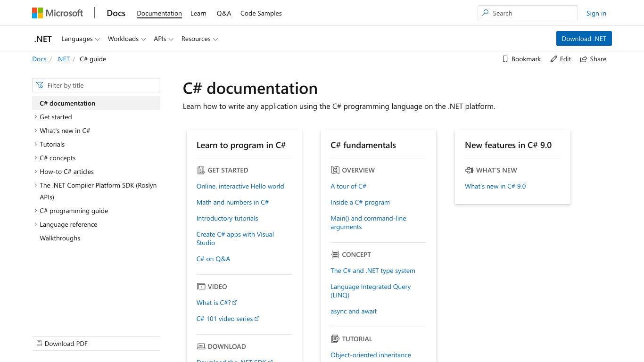Click the Download PDF document icon
This screenshot has width=644, height=362.
tap(39, 344)
